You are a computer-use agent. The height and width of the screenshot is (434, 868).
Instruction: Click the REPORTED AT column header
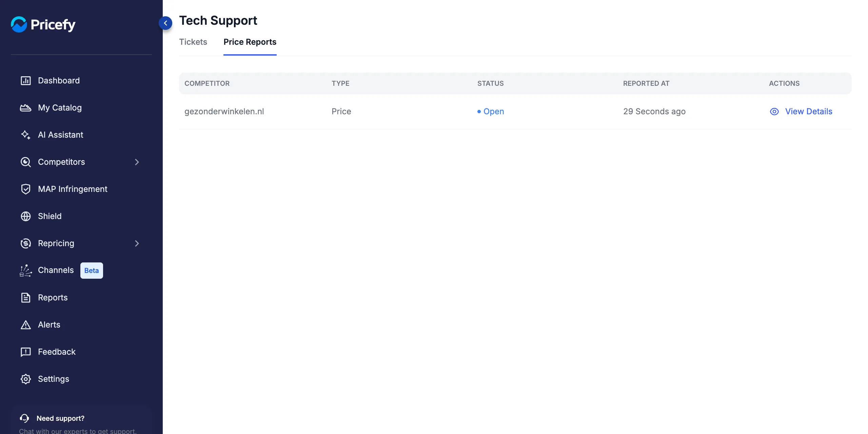coord(646,83)
